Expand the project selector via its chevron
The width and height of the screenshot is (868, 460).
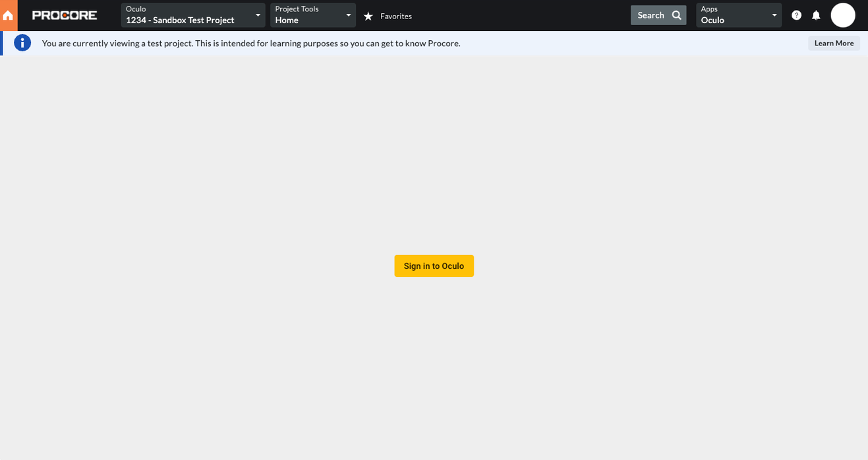tap(258, 14)
